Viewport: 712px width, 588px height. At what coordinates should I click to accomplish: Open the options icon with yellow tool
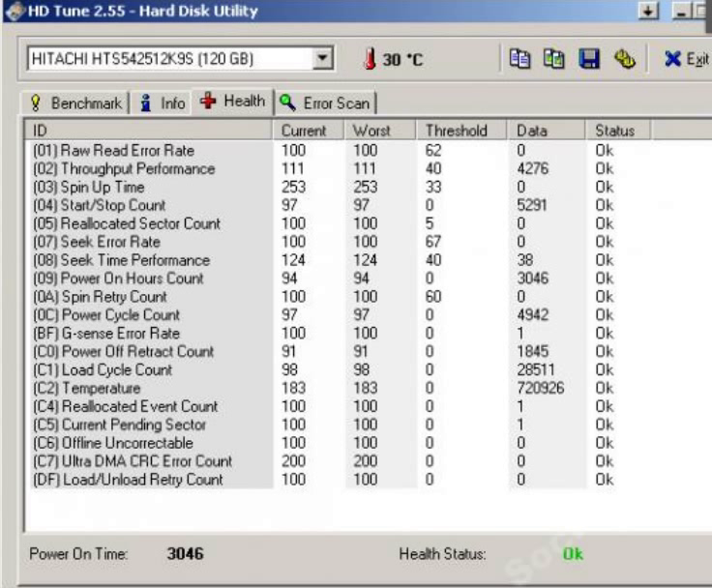point(625,59)
